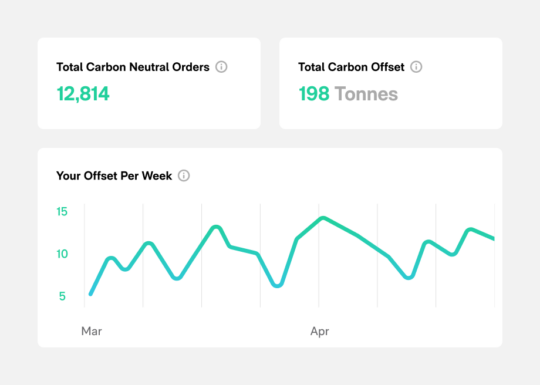Screen dimensions: 540x385
Task: Click the 198 Tonnes offset value
Action: pyautogui.click(x=348, y=94)
